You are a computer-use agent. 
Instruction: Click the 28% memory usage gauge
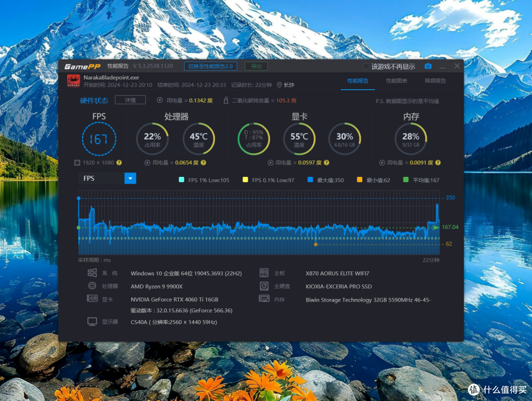[x=411, y=139]
